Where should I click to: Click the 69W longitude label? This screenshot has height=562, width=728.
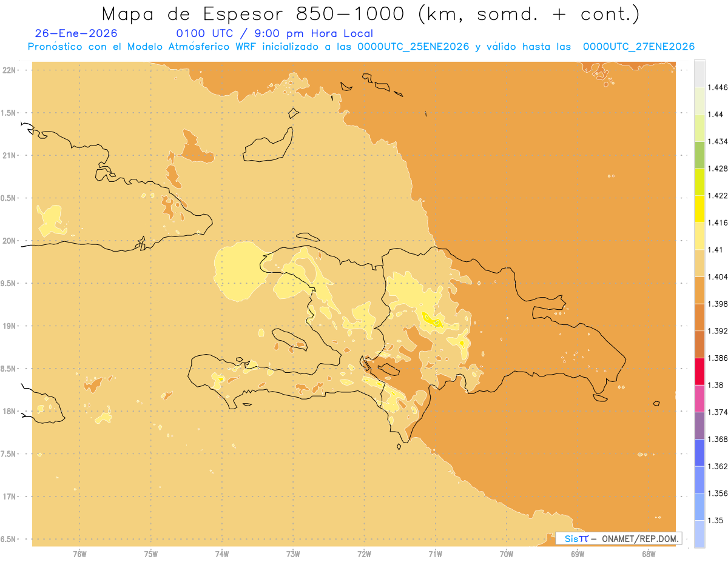pos(578,554)
